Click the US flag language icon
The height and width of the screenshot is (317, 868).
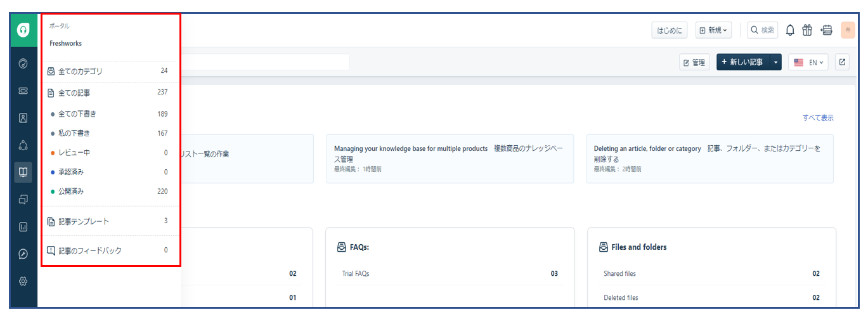coord(799,62)
